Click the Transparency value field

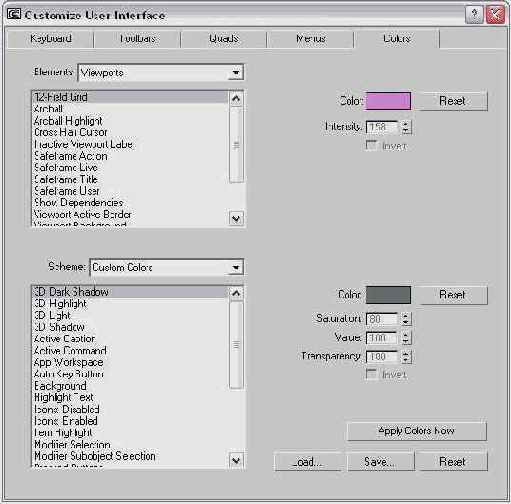pyautogui.click(x=382, y=357)
